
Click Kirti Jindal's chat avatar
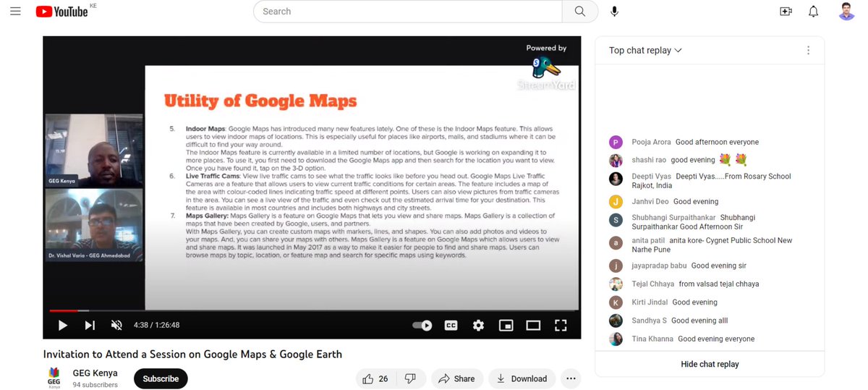(x=616, y=302)
